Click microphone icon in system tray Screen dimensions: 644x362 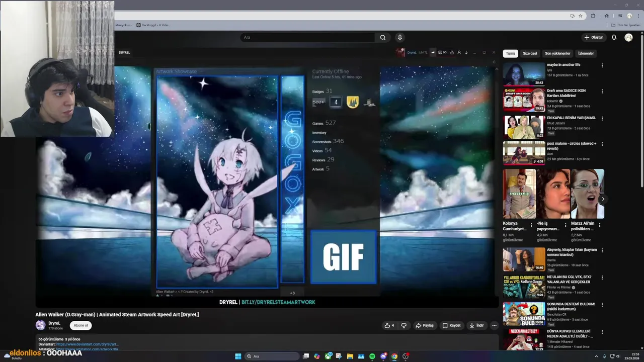click(x=604, y=356)
